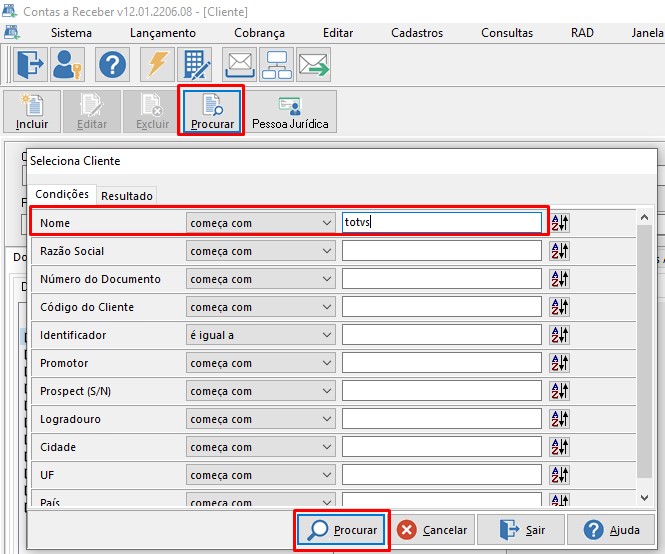The image size is (665, 554).
Task: Open the Cidade condition dropdown
Action: click(260, 447)
